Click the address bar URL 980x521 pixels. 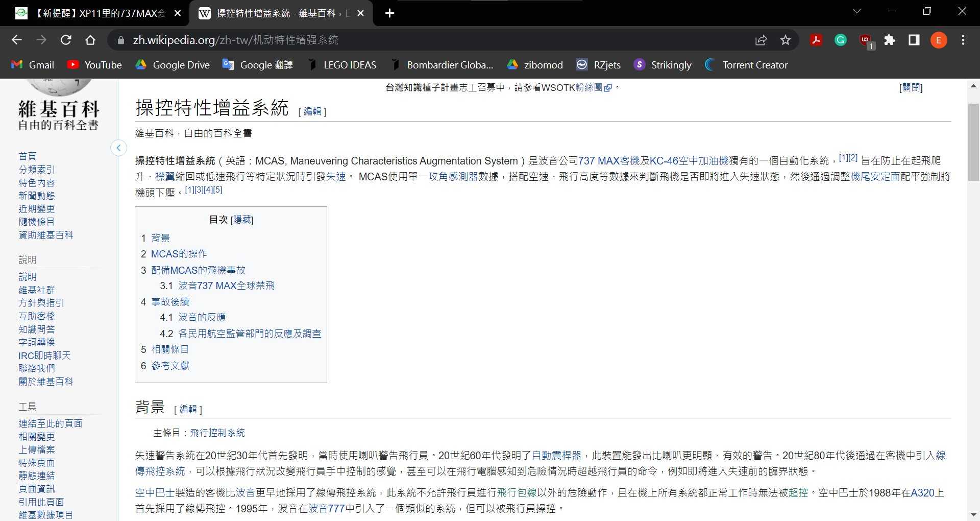coord(235,40)
